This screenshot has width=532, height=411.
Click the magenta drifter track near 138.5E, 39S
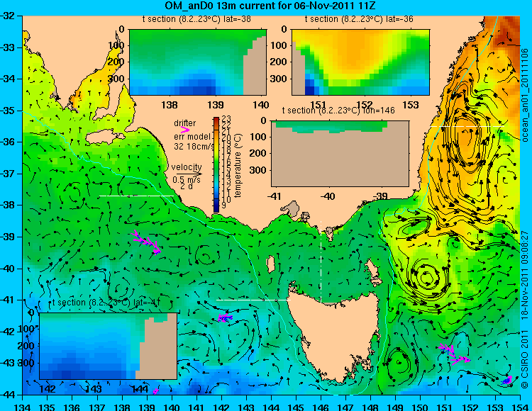(x=146, y=242)
